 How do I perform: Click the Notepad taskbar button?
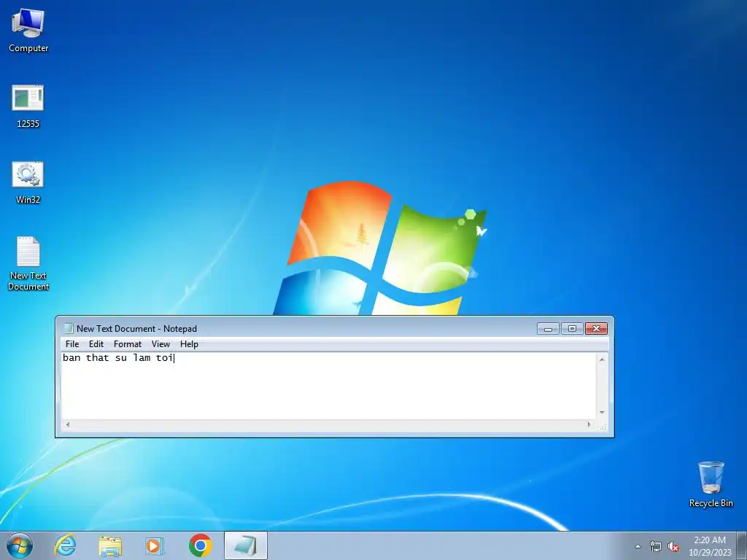tap(246, 545)
